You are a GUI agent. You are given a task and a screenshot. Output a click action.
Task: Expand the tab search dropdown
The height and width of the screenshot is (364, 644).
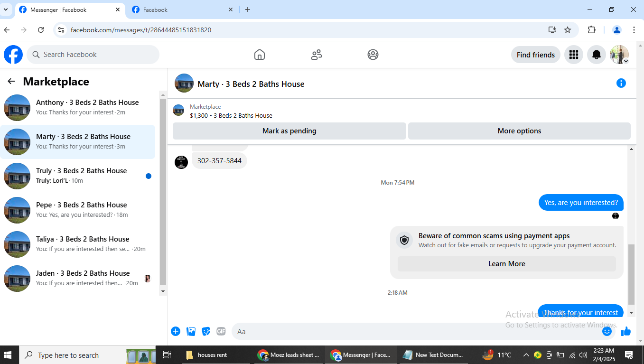[x=5, y=9]
